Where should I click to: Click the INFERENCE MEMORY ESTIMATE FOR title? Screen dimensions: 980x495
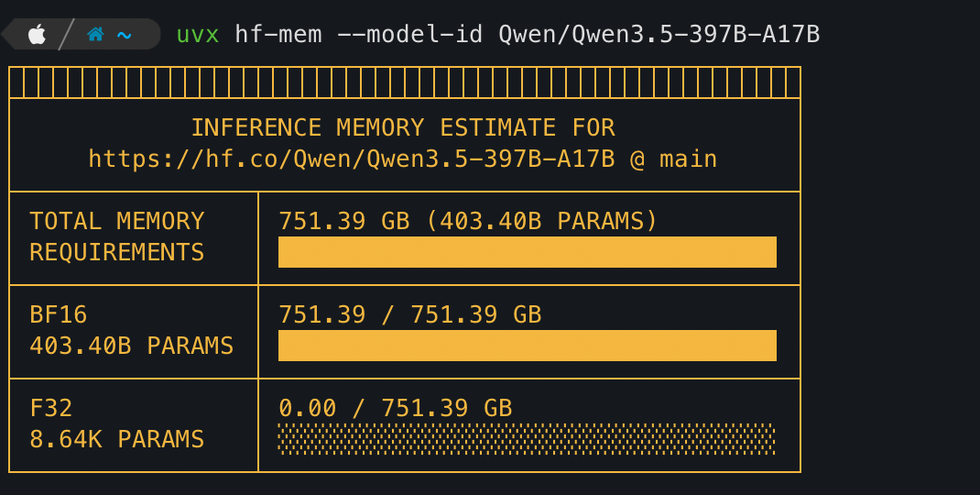pyautogui.click(x=403, y=127)
